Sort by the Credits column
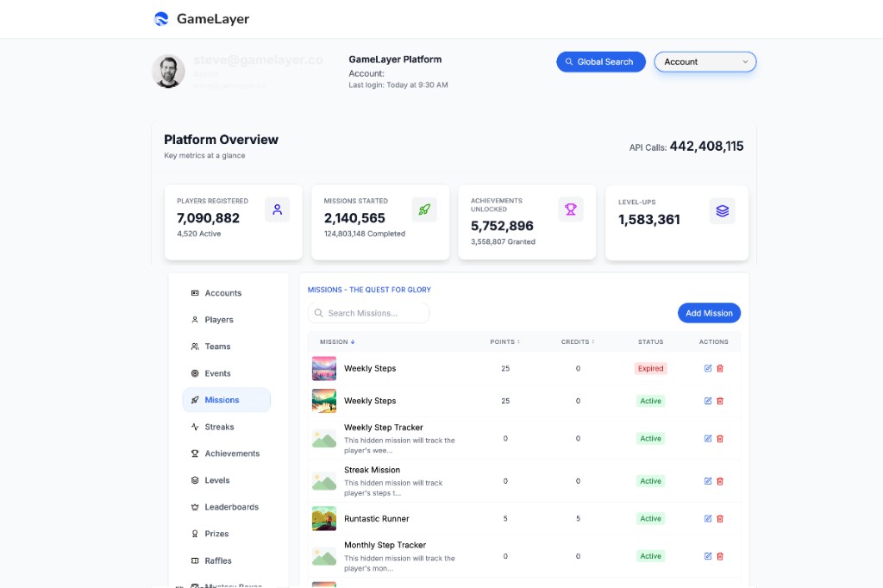The width and height of the screenshot is (883, 588). [578, 342]
